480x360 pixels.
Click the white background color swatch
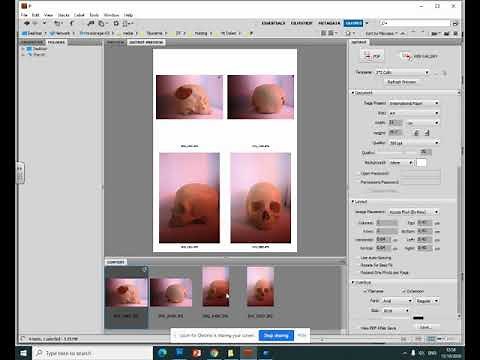tap(421, 163)
